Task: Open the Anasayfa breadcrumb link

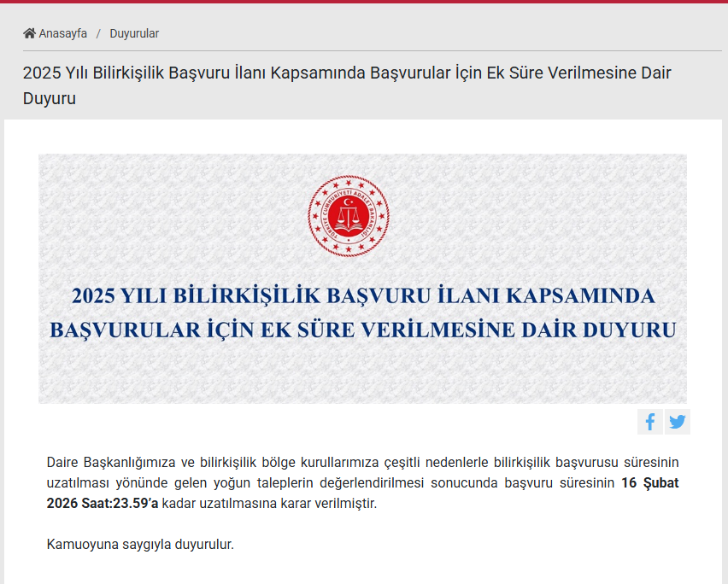Action: click(62, 33)
